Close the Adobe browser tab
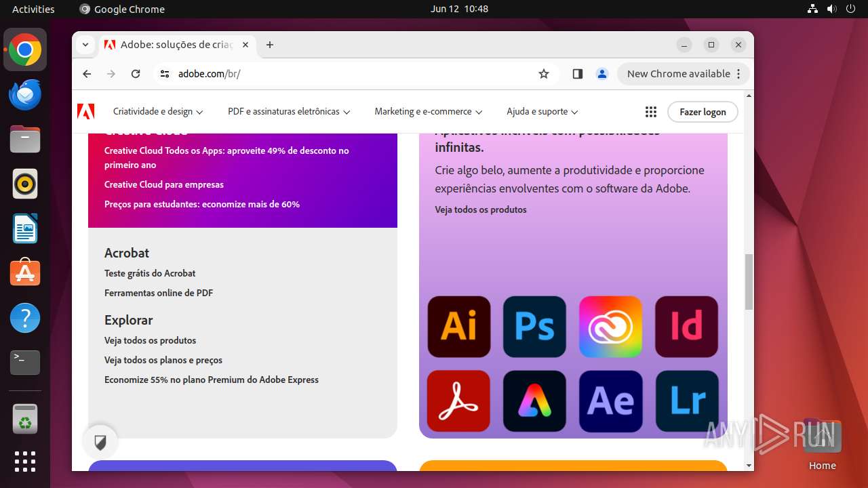The height and width of the screenshot is (488, 868). click(x=245, y=45)
